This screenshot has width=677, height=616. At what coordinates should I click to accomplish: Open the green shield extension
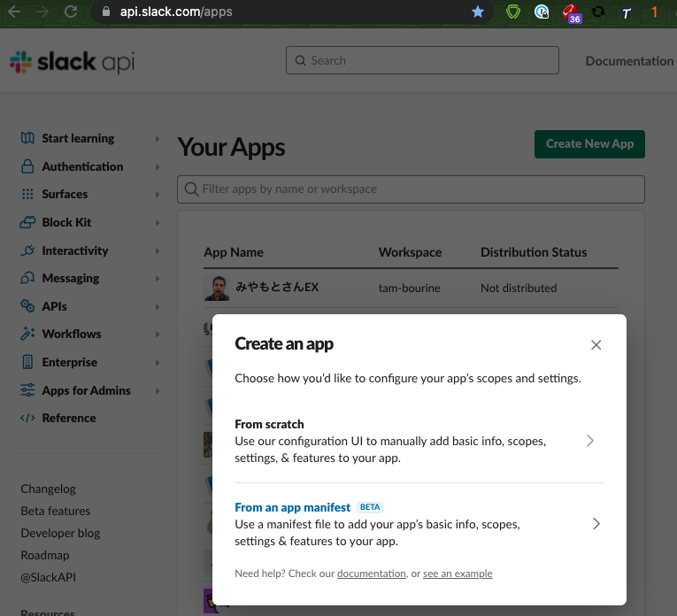coord(513,12)
